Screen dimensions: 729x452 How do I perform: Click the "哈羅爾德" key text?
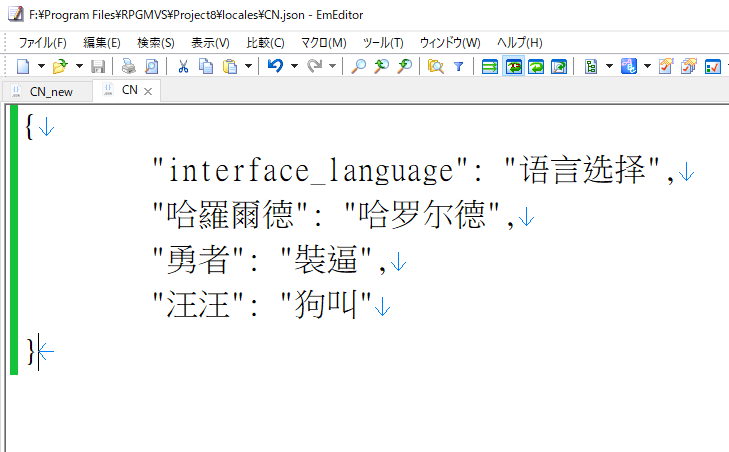coord(230,215)
